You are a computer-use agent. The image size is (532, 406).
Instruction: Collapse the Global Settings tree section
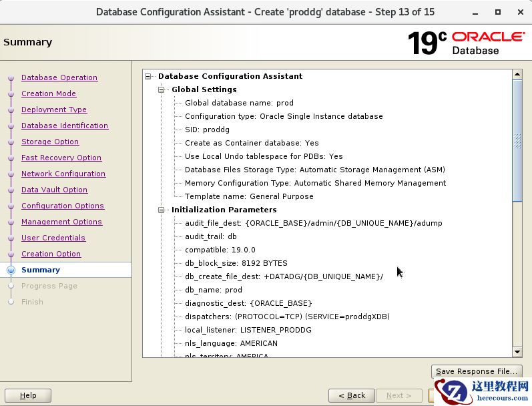pyautogui.click(x=162, y=89)
